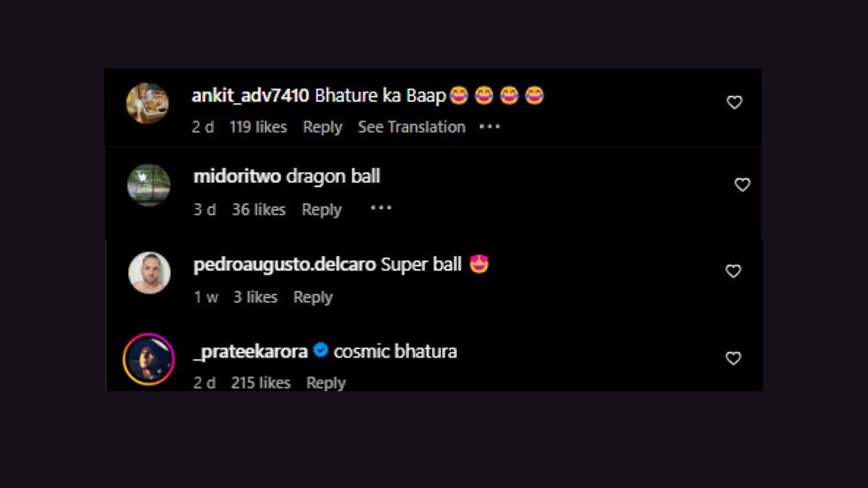Like ankit_adv7410's comment with the heart

click(734, 103)
